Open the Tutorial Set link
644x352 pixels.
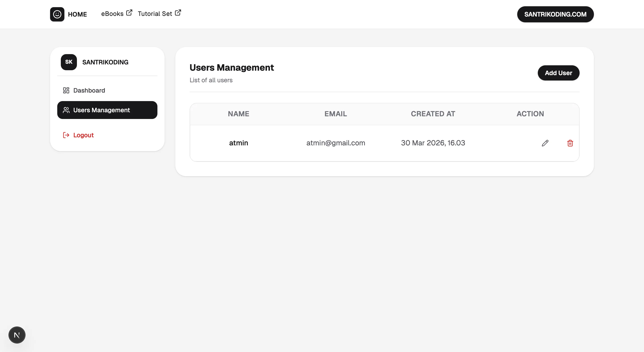tap(159, 13)
